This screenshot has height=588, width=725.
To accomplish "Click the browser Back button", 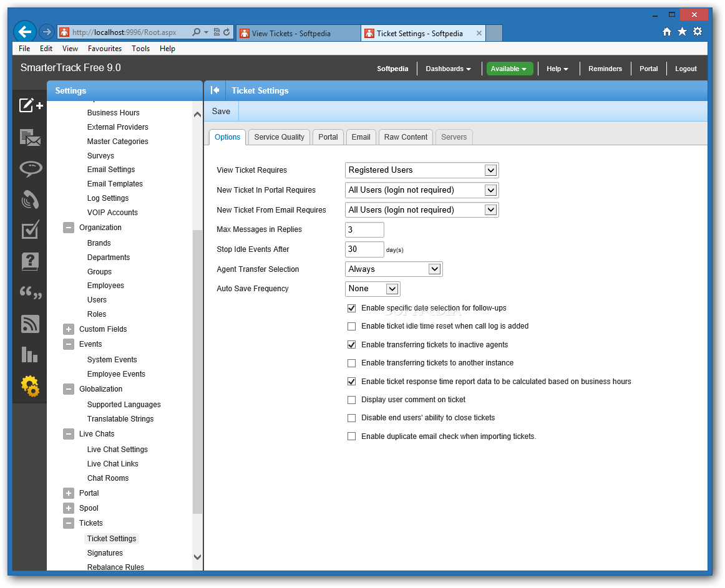I will coord(24,32).
